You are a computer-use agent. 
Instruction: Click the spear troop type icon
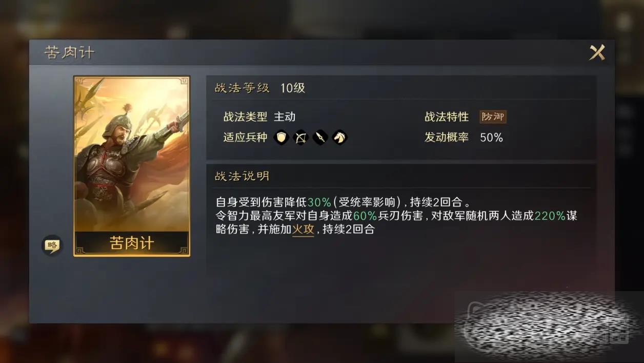click(320, 138)
